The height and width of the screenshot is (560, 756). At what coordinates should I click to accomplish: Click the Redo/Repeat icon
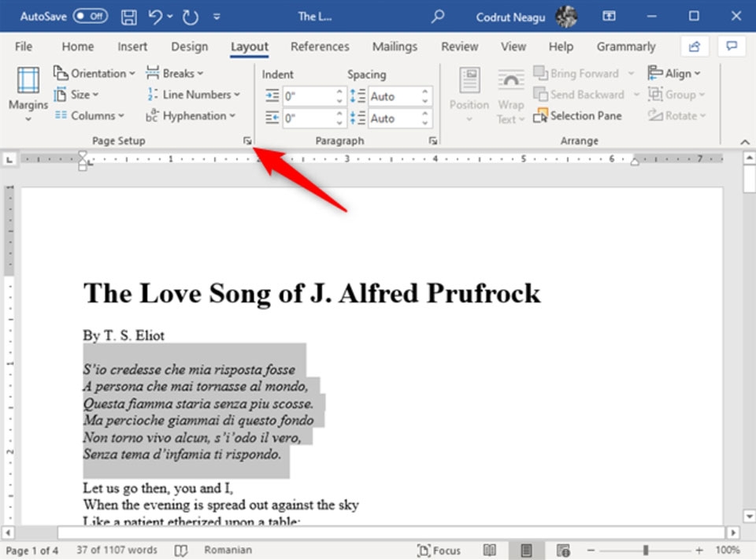[191, 17]
